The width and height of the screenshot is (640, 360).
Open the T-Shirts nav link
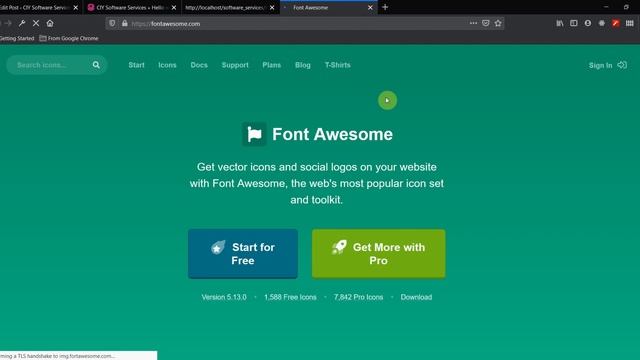pos(338,65)
